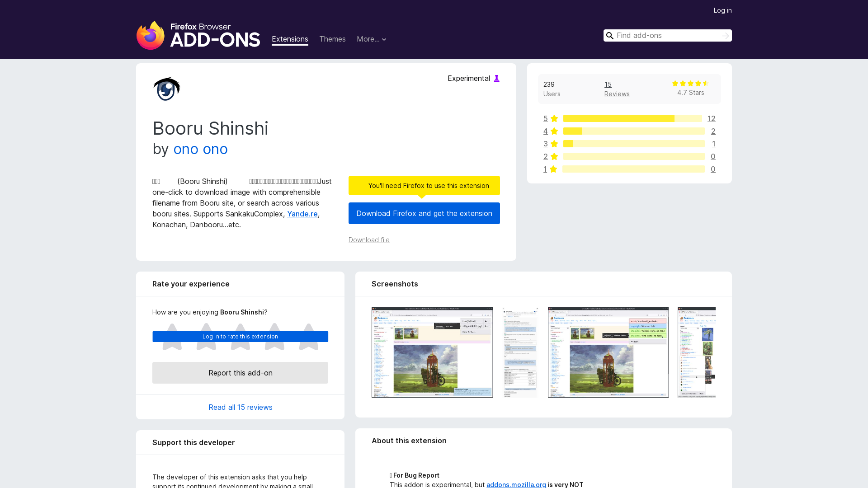Focus the Find add-ons search field

coord(667,36)
